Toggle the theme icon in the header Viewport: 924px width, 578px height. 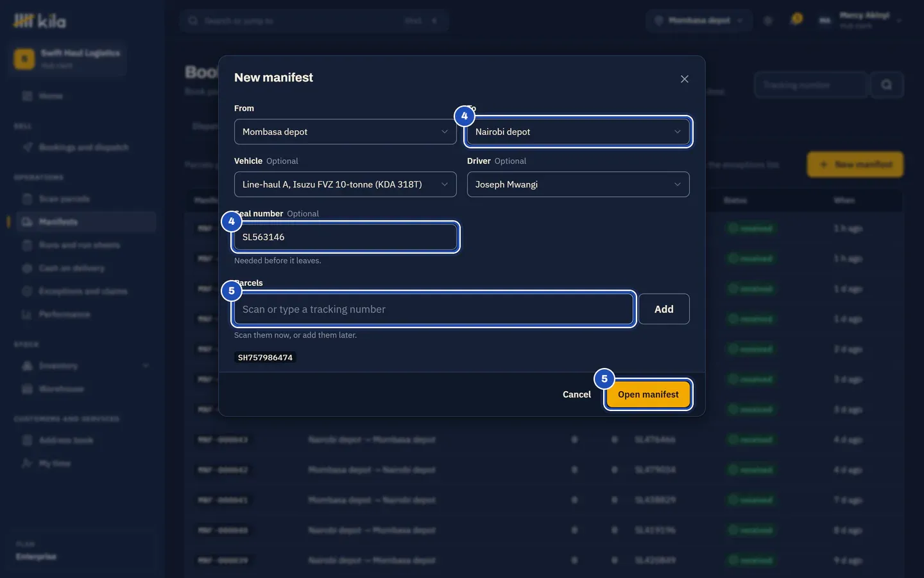click(768, 21)
